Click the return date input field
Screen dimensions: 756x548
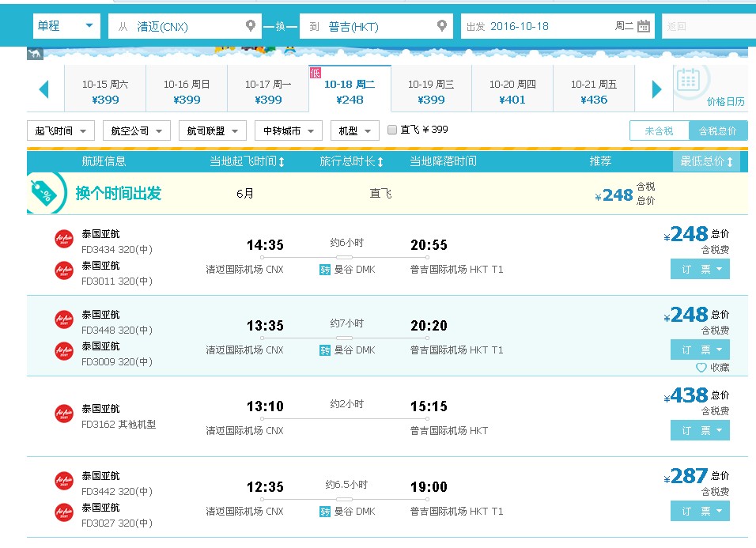coord(708,26)
